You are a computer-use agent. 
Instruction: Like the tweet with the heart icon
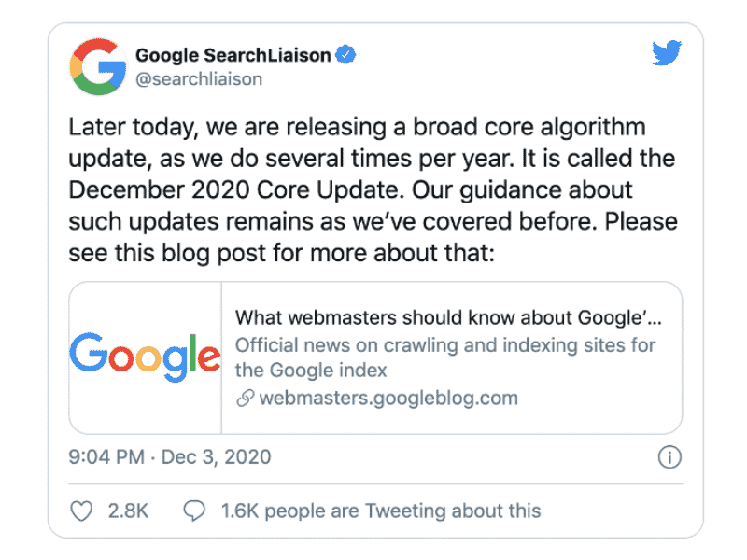(81, 511)
